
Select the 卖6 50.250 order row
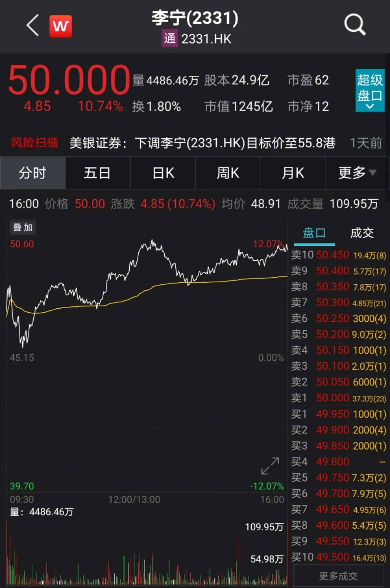(339, 318)
